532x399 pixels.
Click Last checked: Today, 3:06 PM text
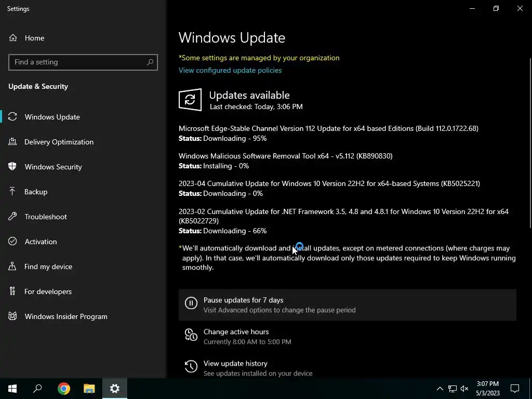point(256,107)
